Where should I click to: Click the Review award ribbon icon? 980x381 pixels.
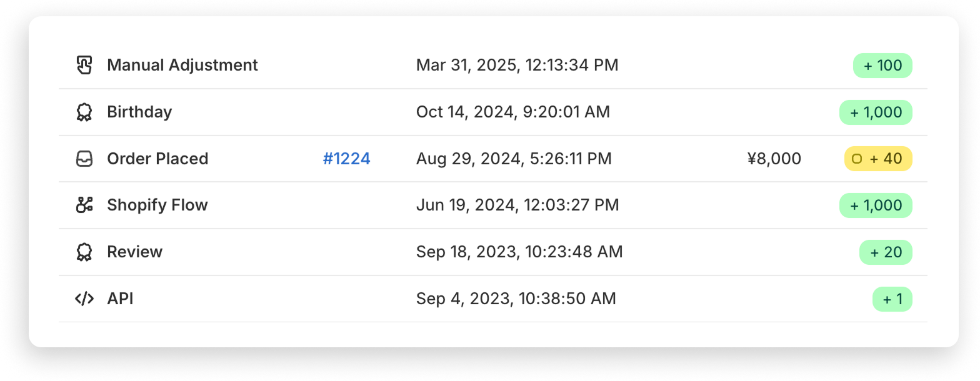click(84, 252)
